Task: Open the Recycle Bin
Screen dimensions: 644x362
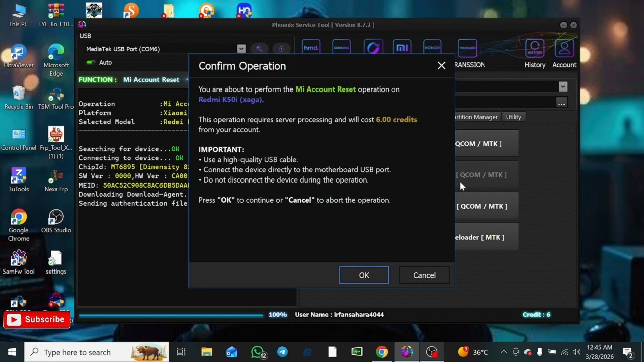Action: coord(19,98)
